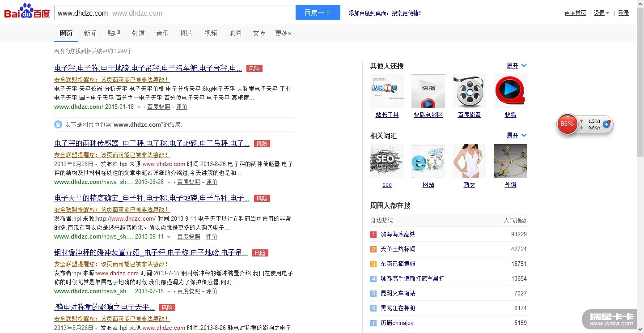The width and height of the screenshot is (644, 333).
Task: Click 风险 badge beside 电子秤的两种传感器 result
Action: tap(262, 144)
